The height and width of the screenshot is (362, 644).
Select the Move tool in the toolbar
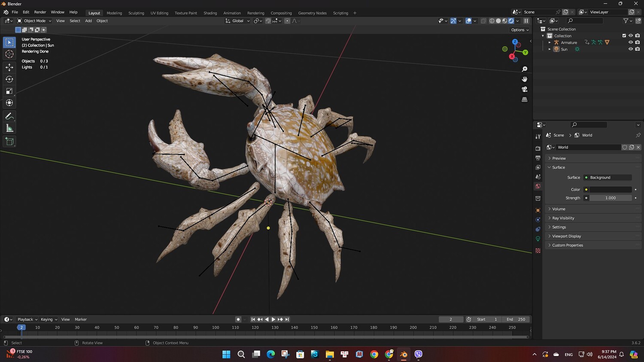pos(9,67)
